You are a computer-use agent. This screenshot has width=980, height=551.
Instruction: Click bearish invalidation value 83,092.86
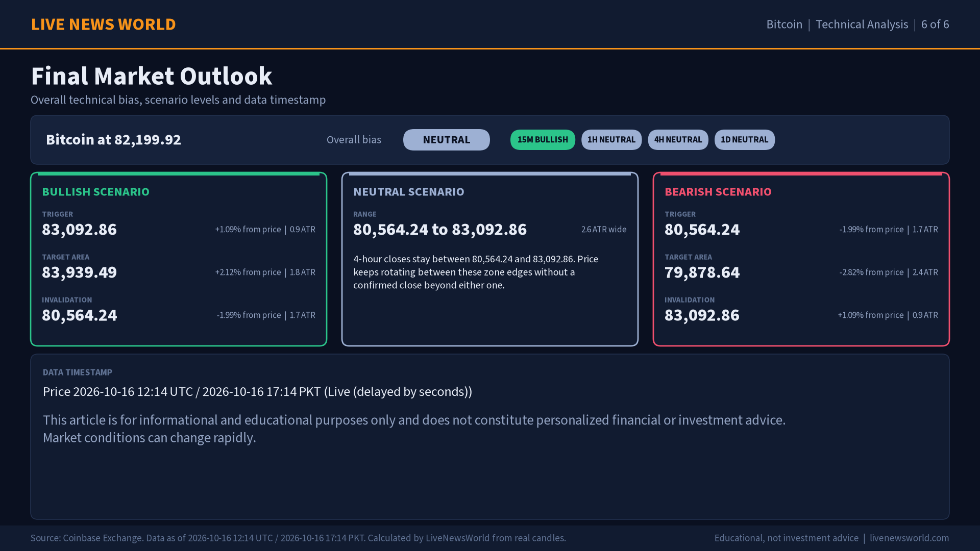pos(702,315)
